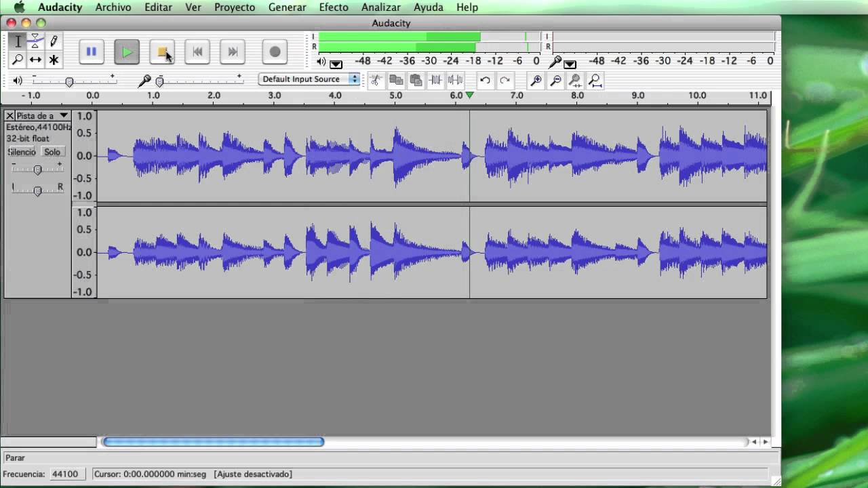Click the green Play button

coord(127,52)
